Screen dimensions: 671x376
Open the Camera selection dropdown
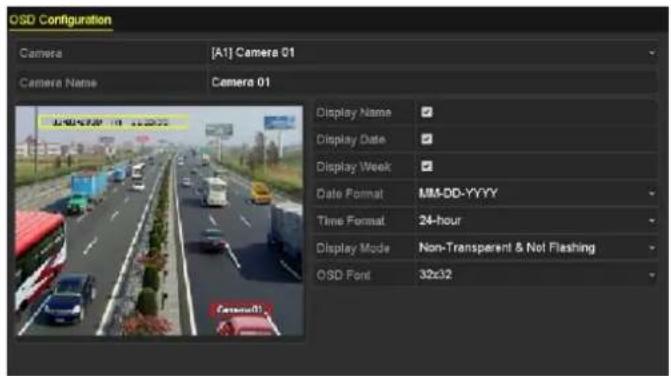pos(432,53)
